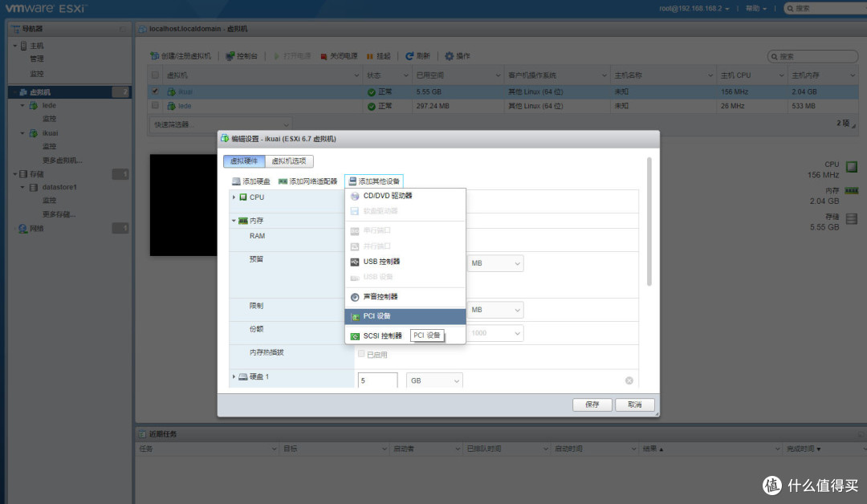Collapse the 内存 section expander

[233, 220]
